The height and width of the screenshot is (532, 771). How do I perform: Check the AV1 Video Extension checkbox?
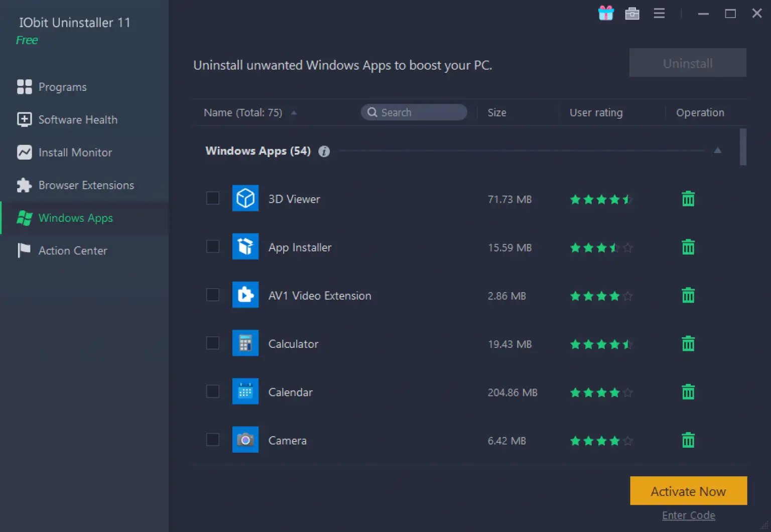(213, 295)
